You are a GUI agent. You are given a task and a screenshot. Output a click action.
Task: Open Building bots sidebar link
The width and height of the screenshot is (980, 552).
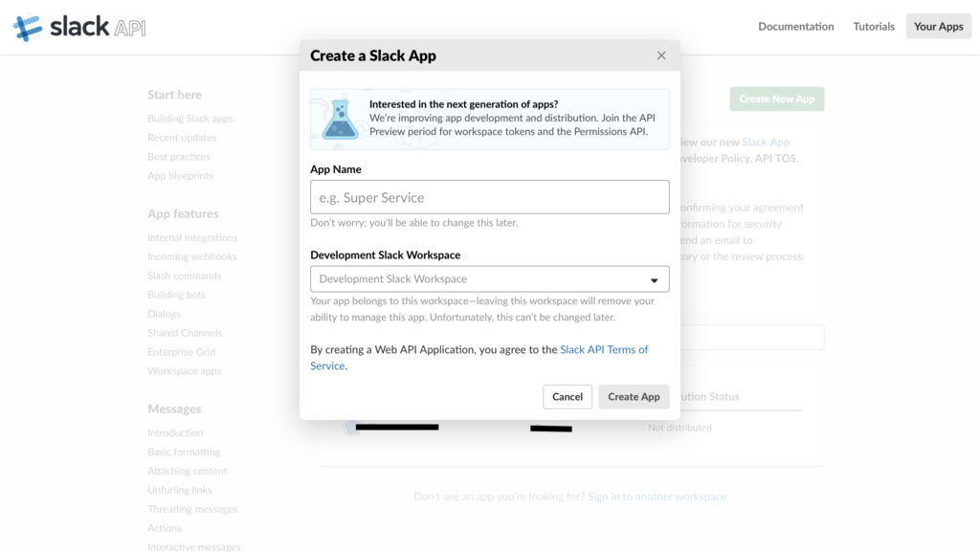click(x=176, y=295)
